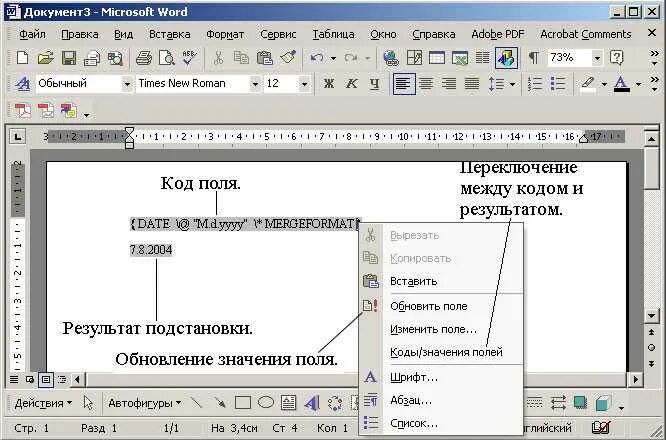Set columns layout icon

click(x=483, y=58)
